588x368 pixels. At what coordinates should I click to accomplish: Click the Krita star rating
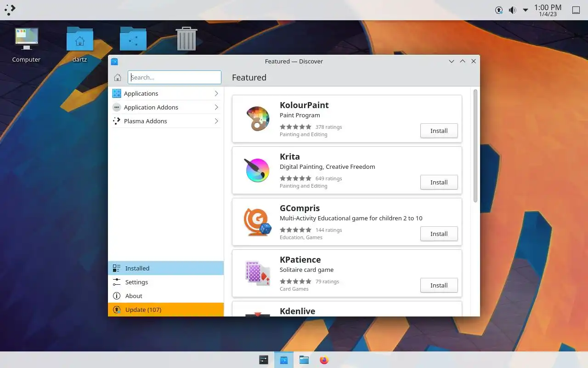[295, 178]
